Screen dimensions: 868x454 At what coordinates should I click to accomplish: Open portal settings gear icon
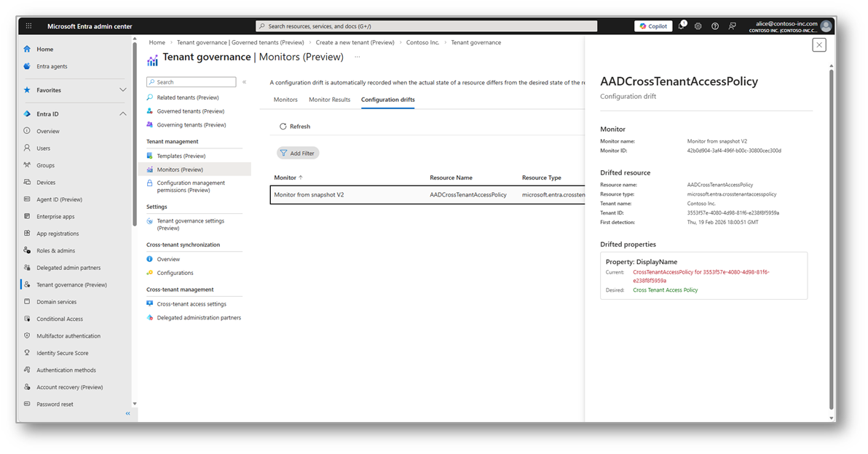pos(698,26)
